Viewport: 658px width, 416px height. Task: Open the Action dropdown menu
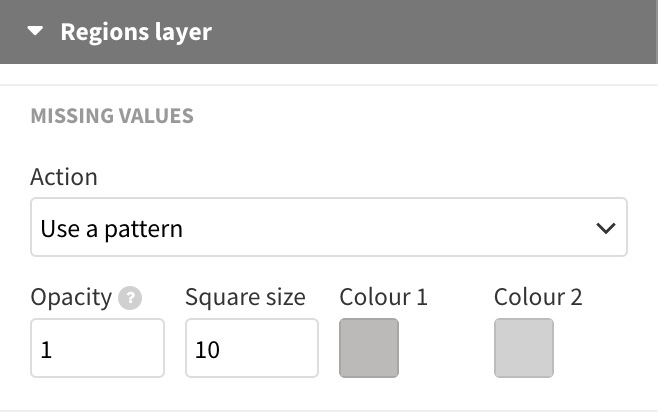coord(329,227)
